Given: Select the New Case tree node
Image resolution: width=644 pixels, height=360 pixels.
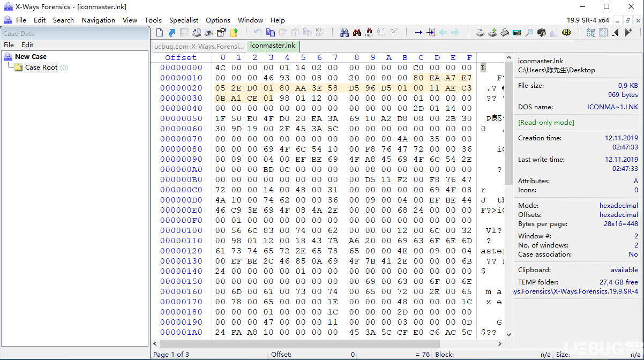Looking at the screenshot, I should click(x=31, y=56).
